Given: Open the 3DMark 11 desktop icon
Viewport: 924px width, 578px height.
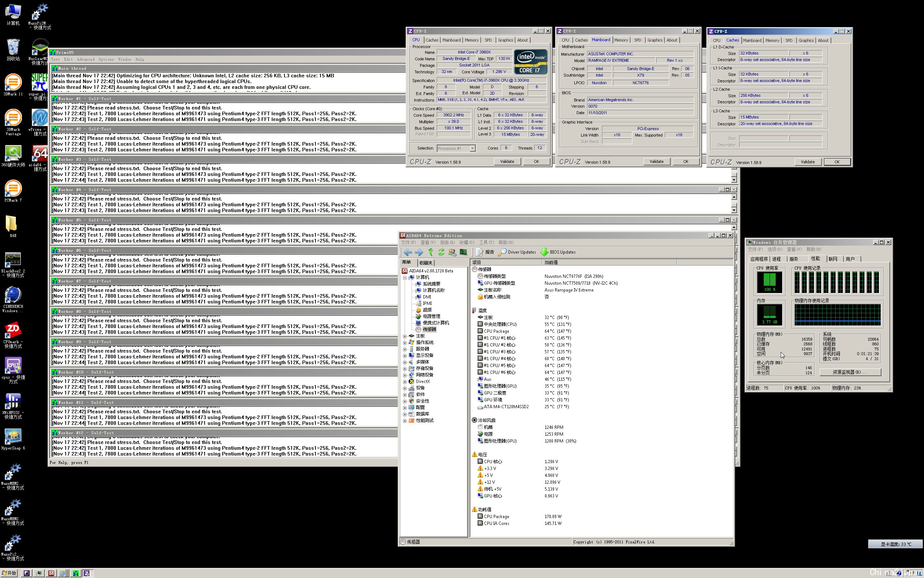Looking at the screenshot, I should pos(13,85).
